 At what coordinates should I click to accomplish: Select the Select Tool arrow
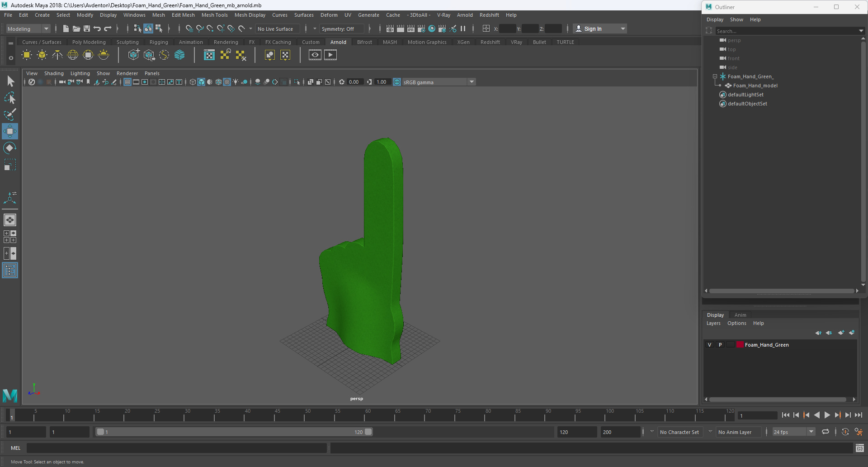coord(10,81)
